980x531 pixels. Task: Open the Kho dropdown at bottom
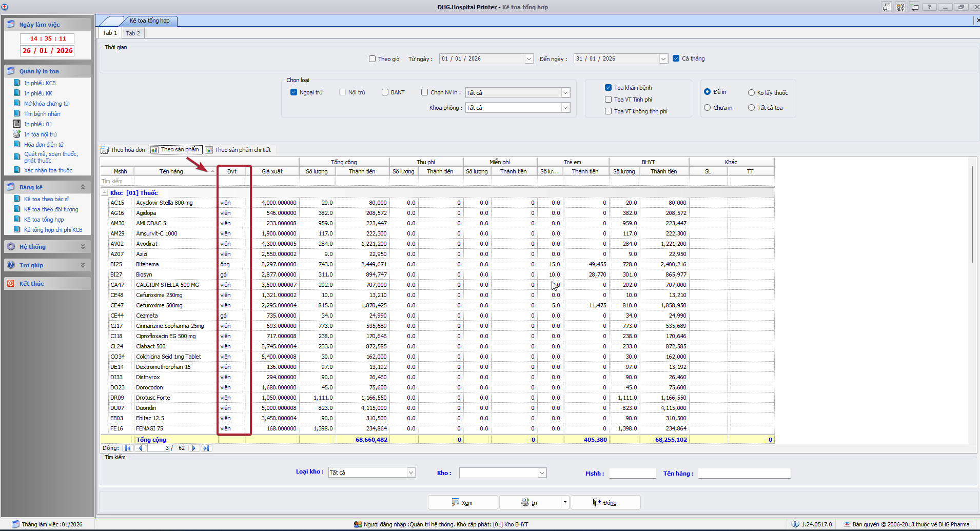[x=542, y=473]
